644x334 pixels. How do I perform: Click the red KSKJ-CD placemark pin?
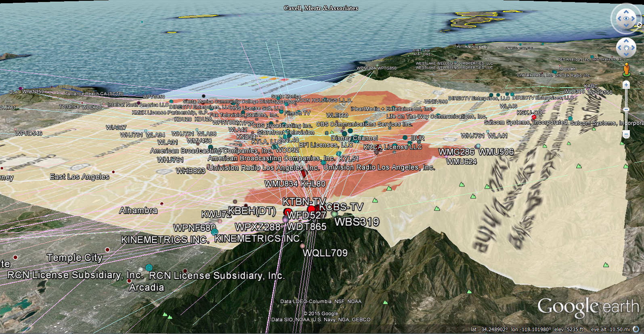(x=534, y=118)
